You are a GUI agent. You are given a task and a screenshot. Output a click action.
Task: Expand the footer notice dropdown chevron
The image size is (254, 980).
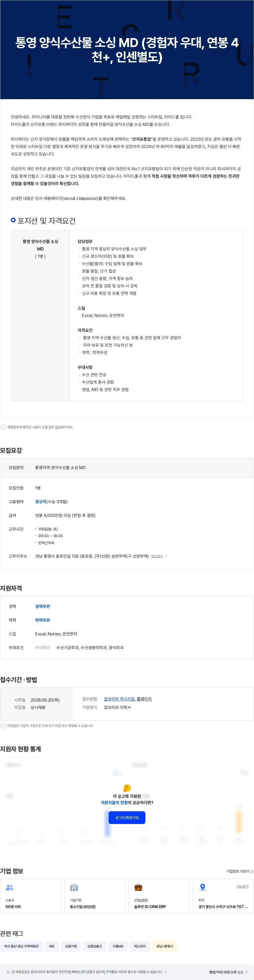click(165, 972)
